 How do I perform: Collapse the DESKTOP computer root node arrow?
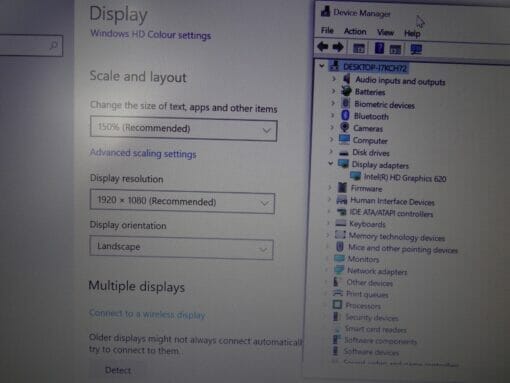point(322,66)
